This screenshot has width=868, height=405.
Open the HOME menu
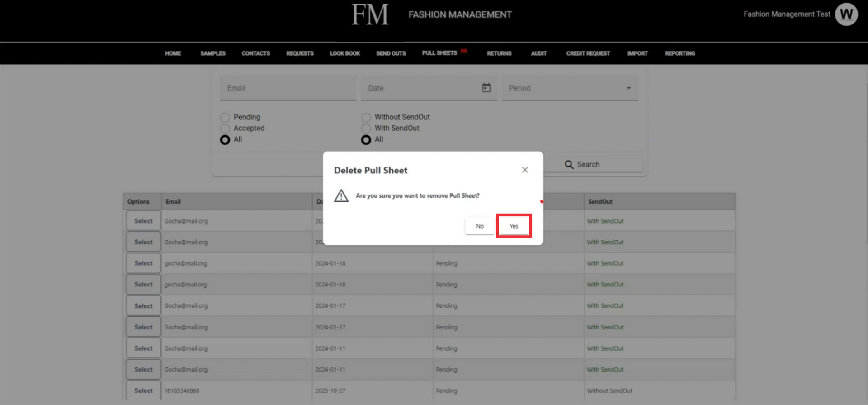coord(173,53)
